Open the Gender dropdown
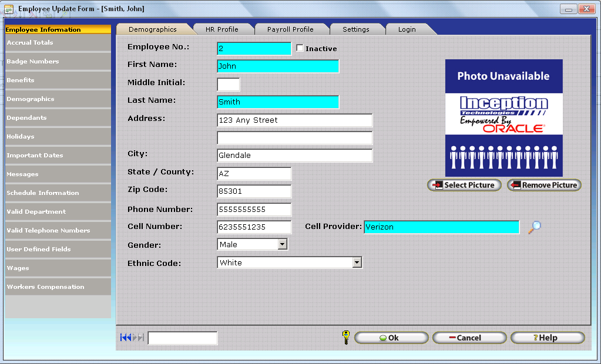The width and height of the screenshot is (601, 364). [282, 244]
